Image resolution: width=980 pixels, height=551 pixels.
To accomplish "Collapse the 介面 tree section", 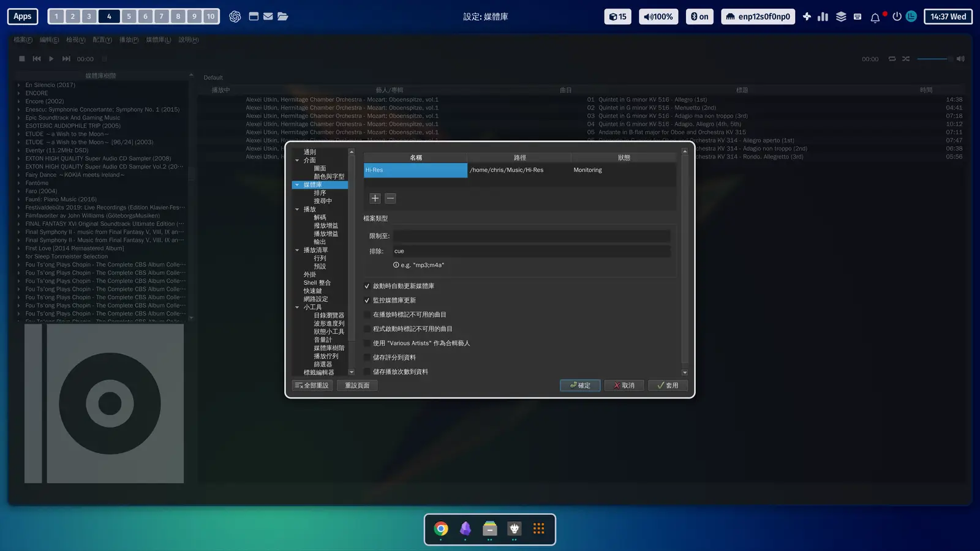I will (x=297, y=160).
